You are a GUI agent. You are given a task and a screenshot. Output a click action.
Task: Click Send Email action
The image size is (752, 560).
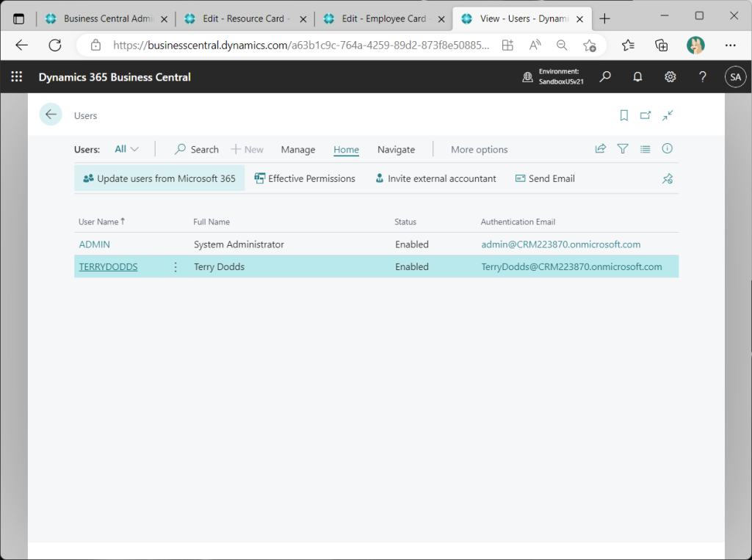pos(545,178)
